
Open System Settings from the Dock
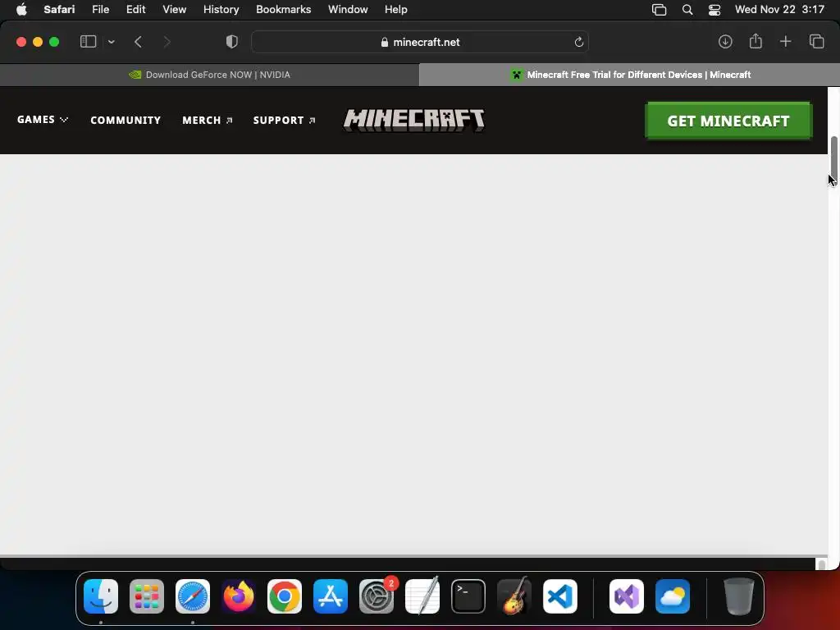[x=377, y=596]
